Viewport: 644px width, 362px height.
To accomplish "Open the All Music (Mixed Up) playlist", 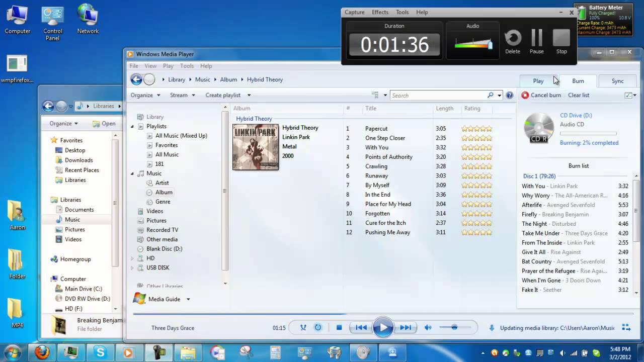I will [x=181, y=136].
